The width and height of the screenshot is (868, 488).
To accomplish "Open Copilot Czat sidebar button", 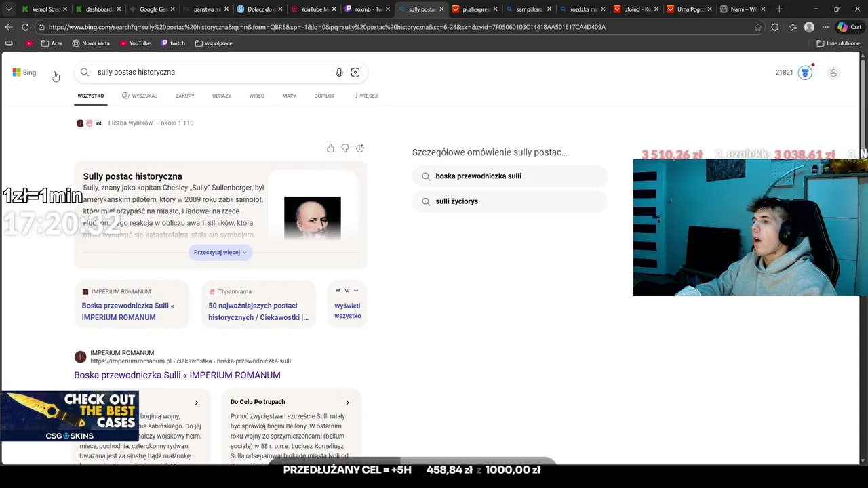I will (850, 27).
